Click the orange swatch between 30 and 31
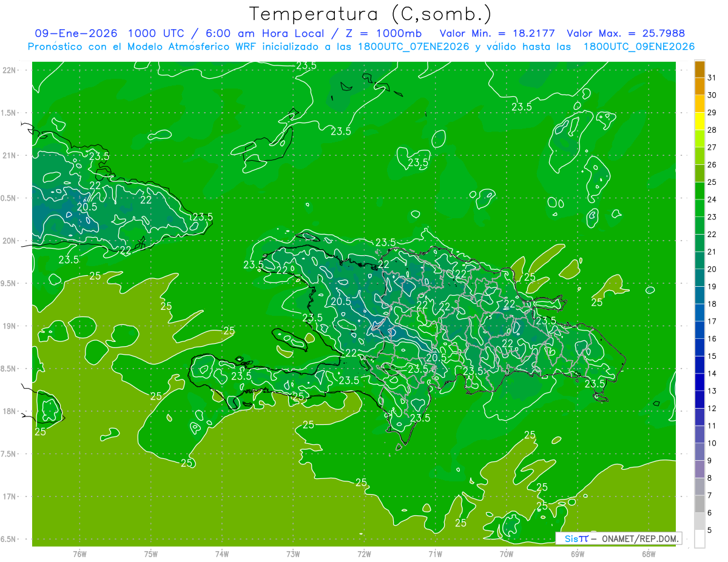 pos(699,87)
